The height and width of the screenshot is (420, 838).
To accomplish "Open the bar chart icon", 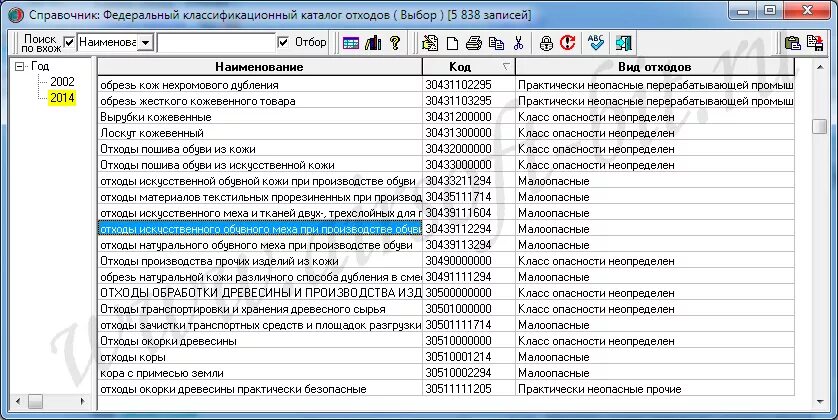I will tap(373, 43).
